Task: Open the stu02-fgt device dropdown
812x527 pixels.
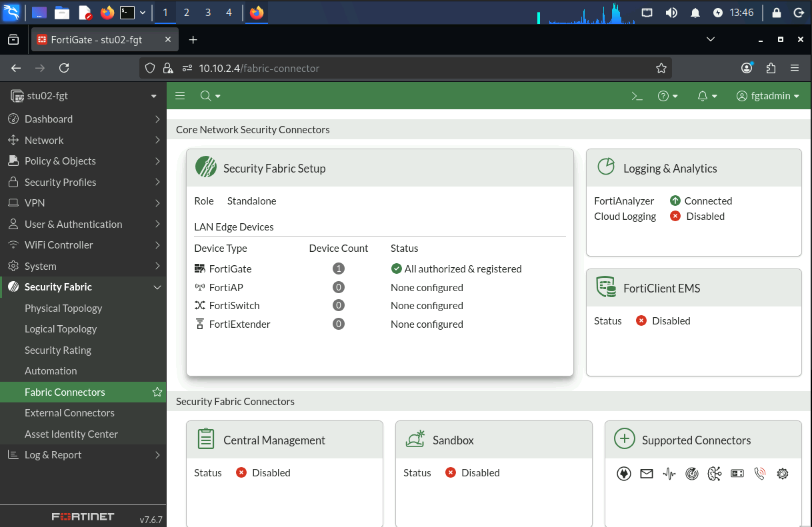Action: pos(83,96)
